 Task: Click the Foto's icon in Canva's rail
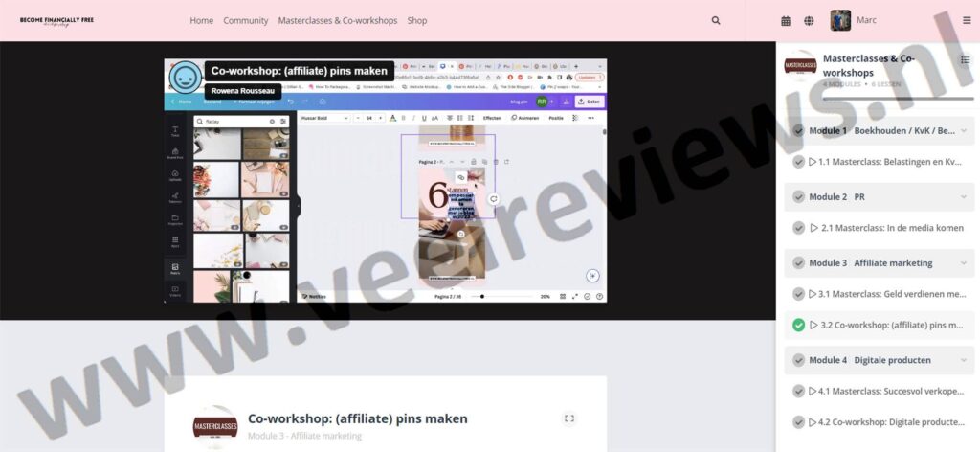click(175, 268)
